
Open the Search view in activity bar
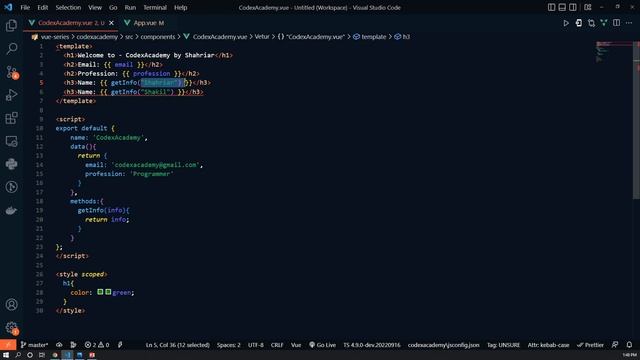11,49
